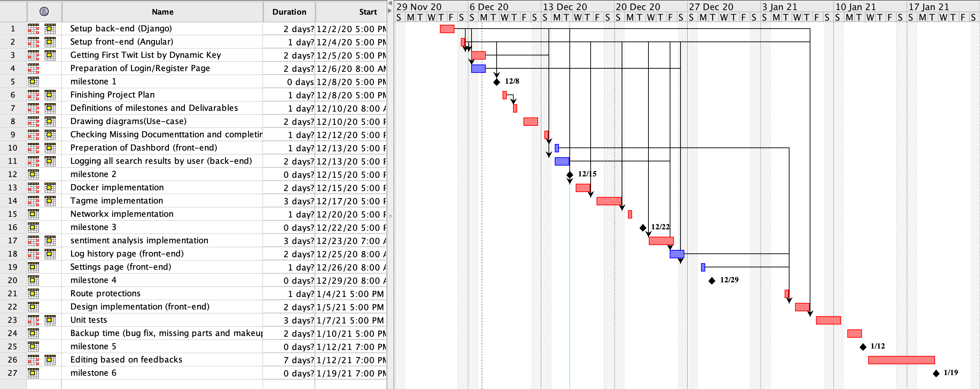The height and width of the screenshot is (389, 980).
Task: Select the 12/8 milestone diamond in the chart
Action: [497, 82]
